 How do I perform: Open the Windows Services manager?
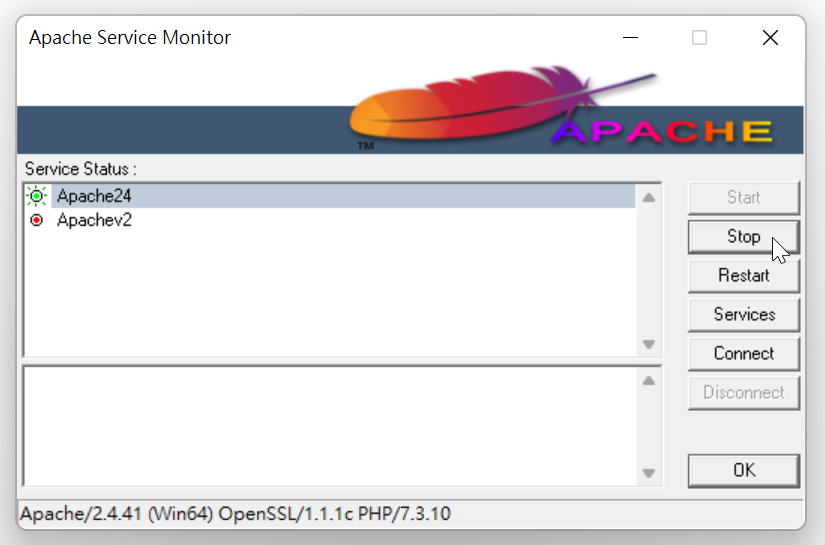(x=743, y=315)
